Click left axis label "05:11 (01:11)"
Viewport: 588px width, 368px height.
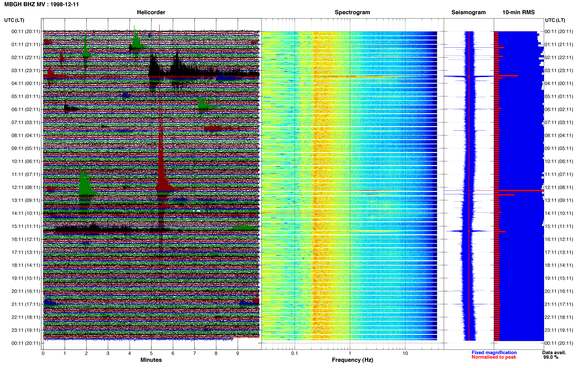(26, 96)
